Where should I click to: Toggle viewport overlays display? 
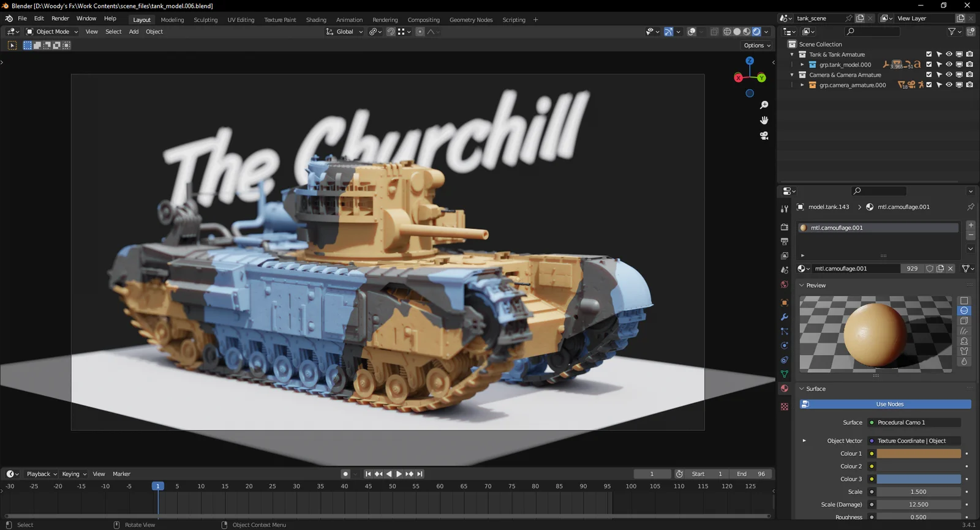[692, 32]
